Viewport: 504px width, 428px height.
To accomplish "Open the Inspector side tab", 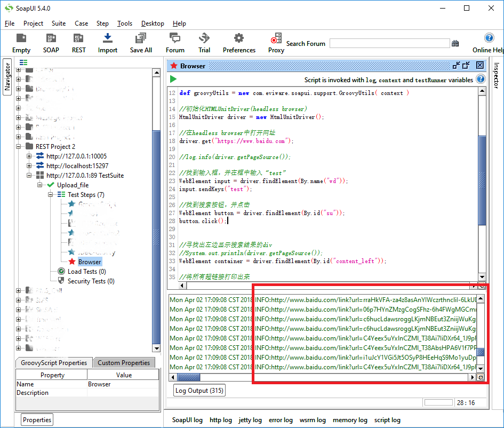I will point(497,76).
